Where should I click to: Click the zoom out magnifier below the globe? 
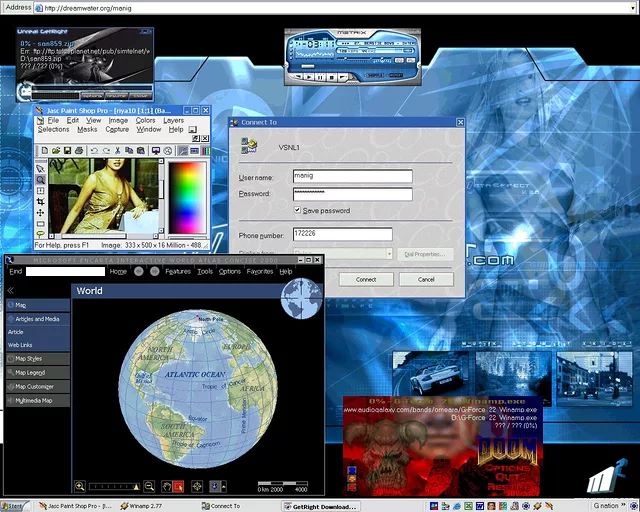pyautogui.click(x=149, y=486)
